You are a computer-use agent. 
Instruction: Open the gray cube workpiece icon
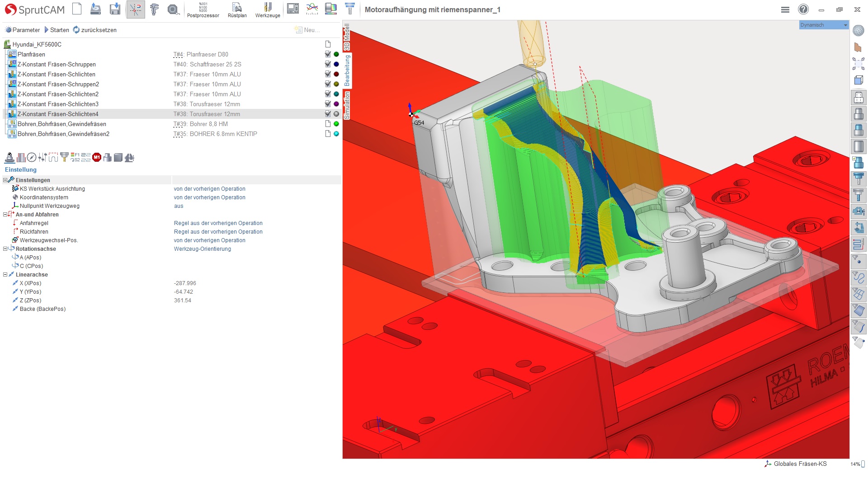tap(118, 157)
